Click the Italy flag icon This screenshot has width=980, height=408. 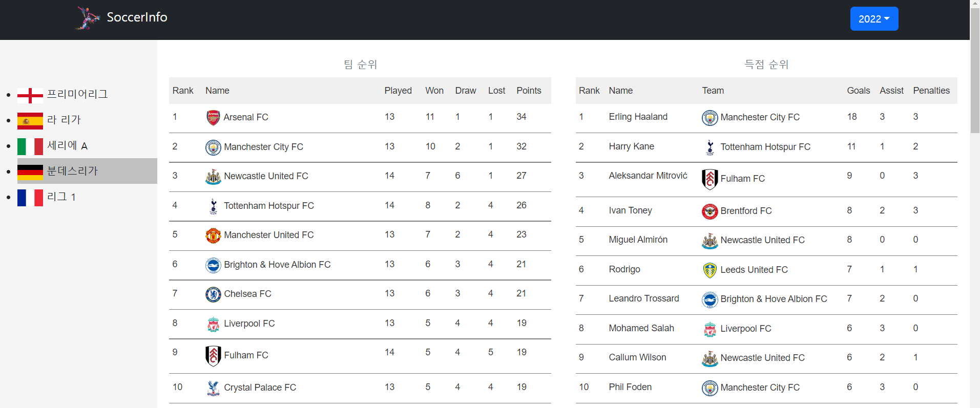[30, 146]
